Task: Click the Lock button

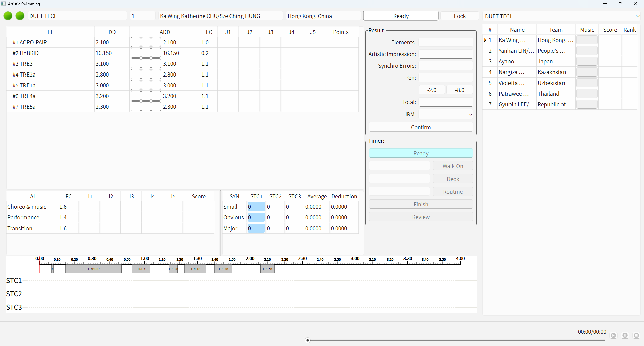Action: (x=460, y=16)
